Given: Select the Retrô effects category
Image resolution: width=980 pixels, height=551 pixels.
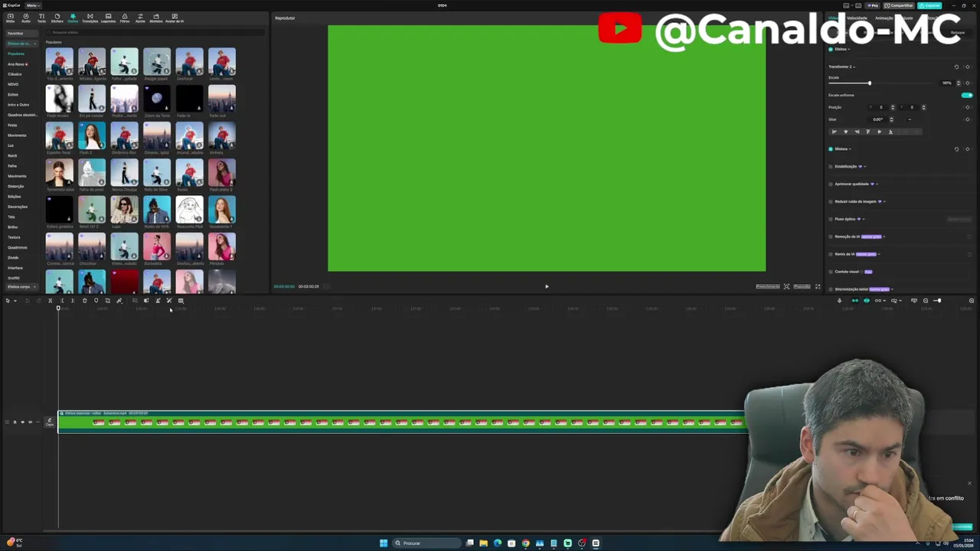Looking at the screenshot, I should 12,155.
